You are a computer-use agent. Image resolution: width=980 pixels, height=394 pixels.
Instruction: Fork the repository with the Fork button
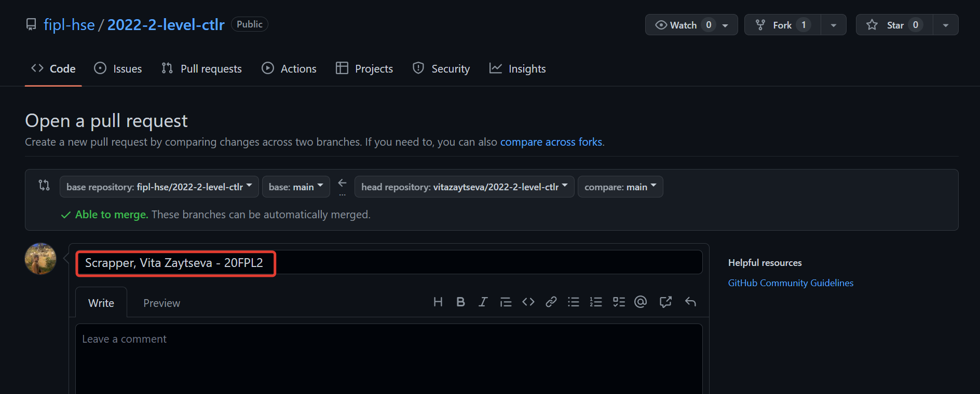tap(783, 25)
